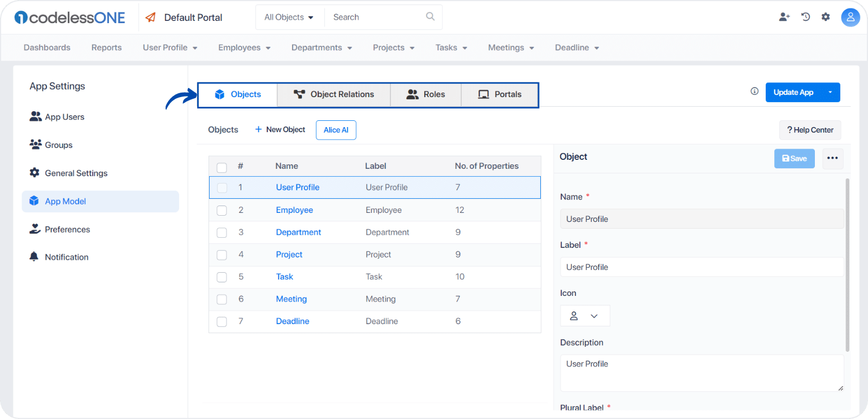
Task: Click the add user icon in header
Action: 784,17
